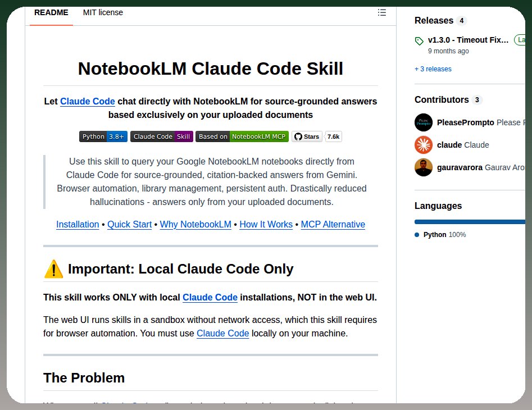Open the MCP Alternative link

tap(333, 225)
